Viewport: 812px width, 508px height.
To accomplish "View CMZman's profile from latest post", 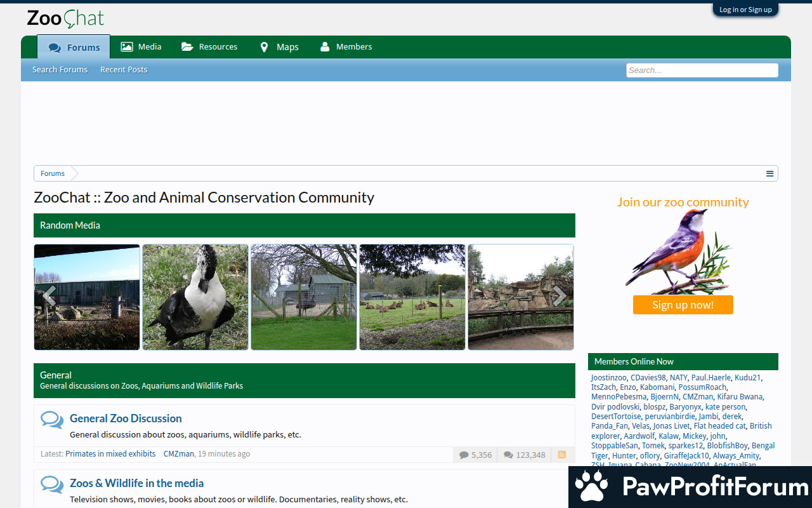I will coord(179,454).
